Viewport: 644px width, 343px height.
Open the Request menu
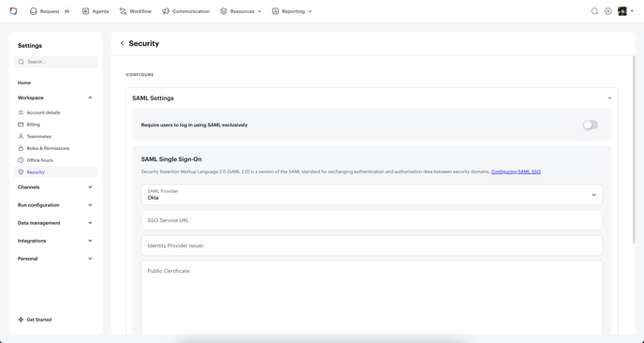51,11
